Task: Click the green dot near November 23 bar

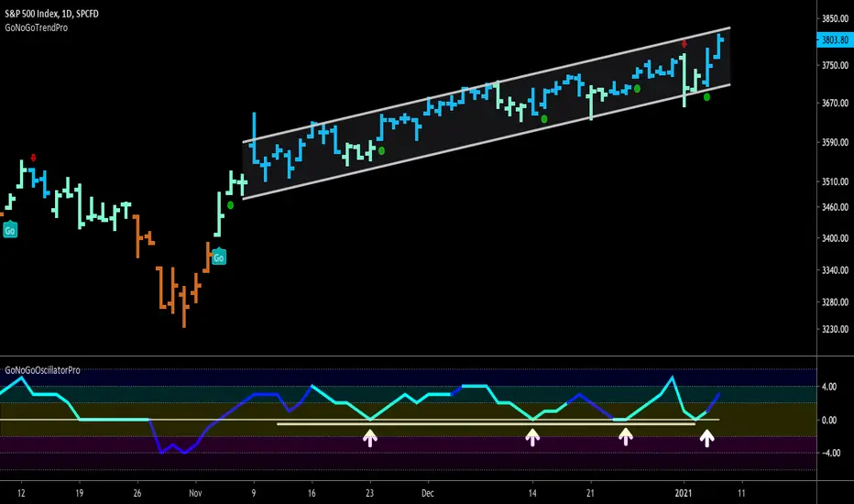Action: coord(381,150)
